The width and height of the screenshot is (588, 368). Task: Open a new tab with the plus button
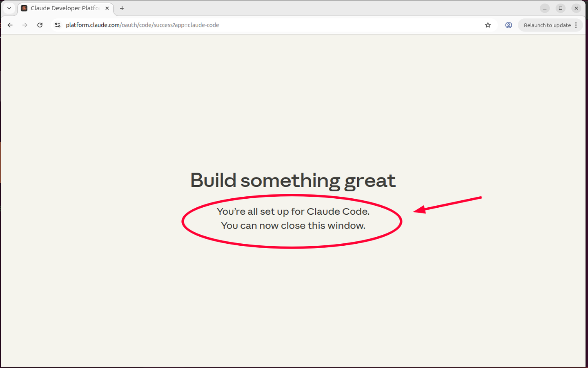pyautogui.click(x=122, y=8)
